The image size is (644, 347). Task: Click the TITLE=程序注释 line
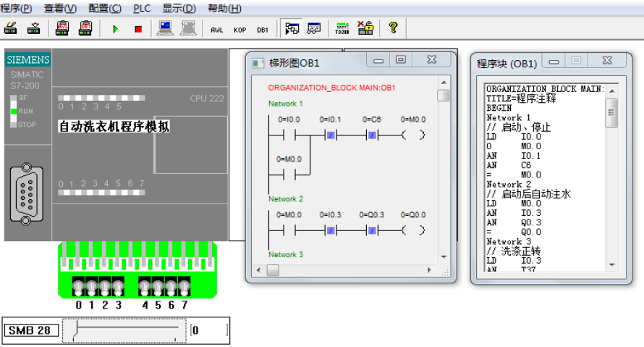point(521,99)
